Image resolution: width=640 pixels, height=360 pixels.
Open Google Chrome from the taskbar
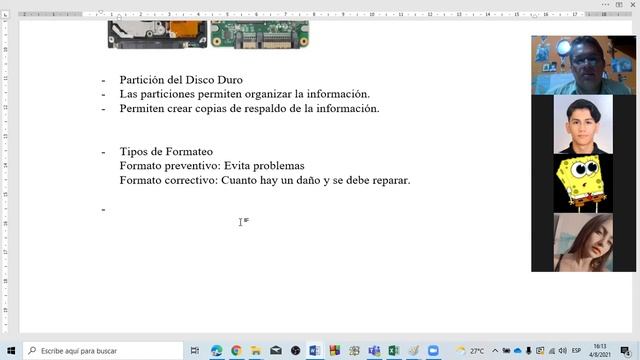click(x=236, y=351)
